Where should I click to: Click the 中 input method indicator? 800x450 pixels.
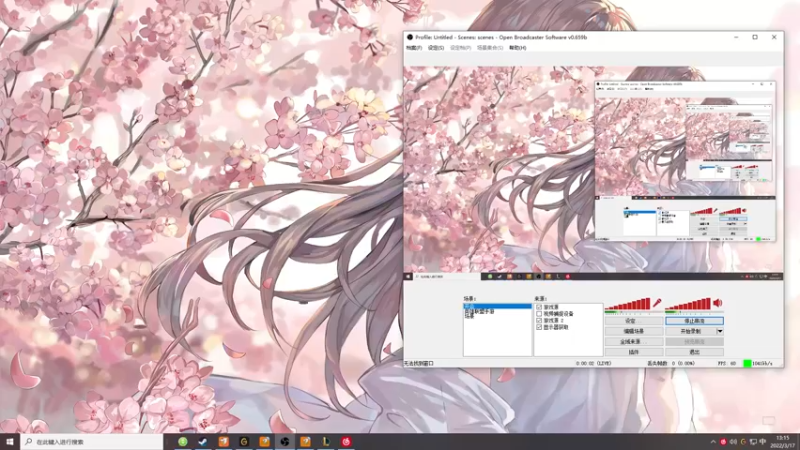click(763, 442)
